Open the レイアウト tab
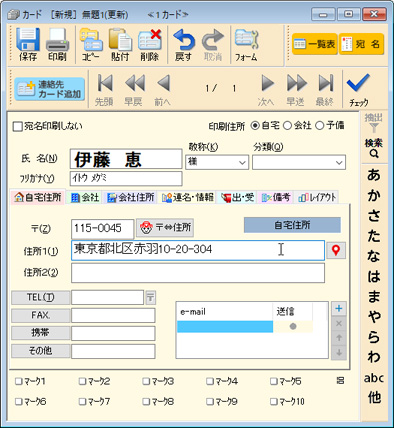394x428 pixels. point(317,197)
